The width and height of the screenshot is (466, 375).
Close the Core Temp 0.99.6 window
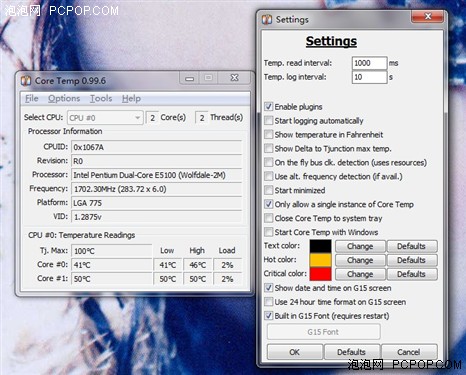pos(234,78)
